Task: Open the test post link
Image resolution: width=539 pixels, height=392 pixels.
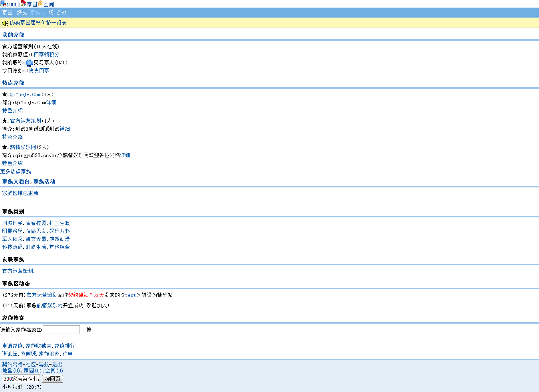Action: pos(130,295)
